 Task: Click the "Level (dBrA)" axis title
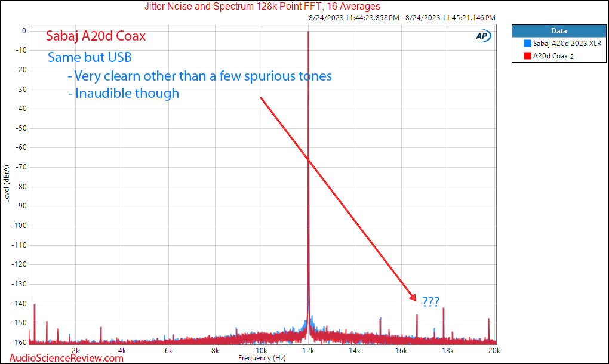point(6,184)
